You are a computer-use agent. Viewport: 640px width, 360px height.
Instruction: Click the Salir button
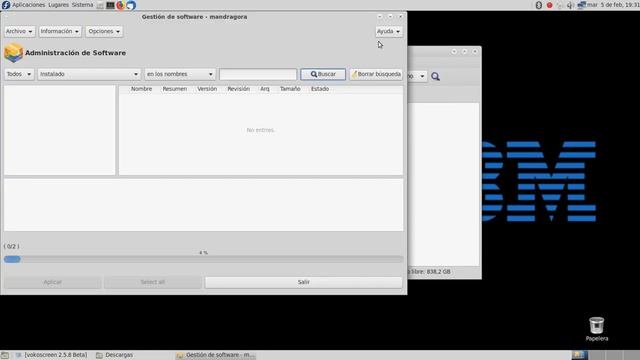[x=303, y=282]
